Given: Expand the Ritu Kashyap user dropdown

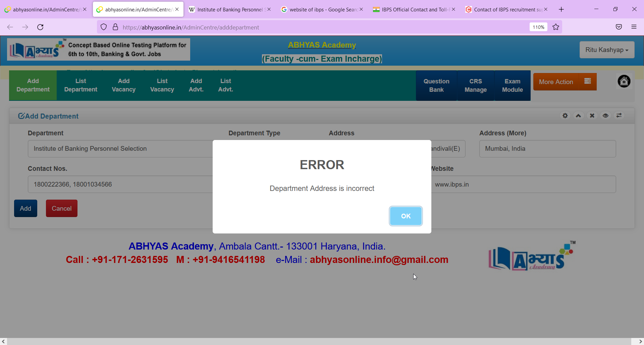Looking at the screenshot, I should [607, 50].
